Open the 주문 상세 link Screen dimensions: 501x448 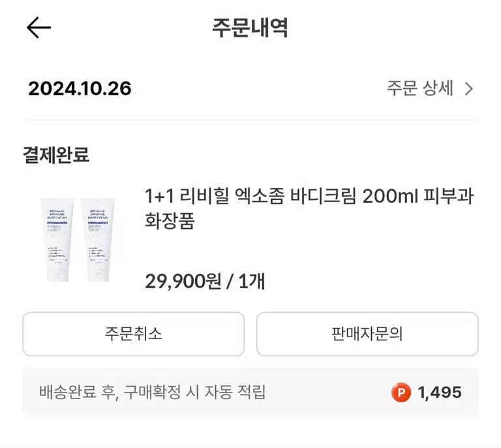pos(430,89)
